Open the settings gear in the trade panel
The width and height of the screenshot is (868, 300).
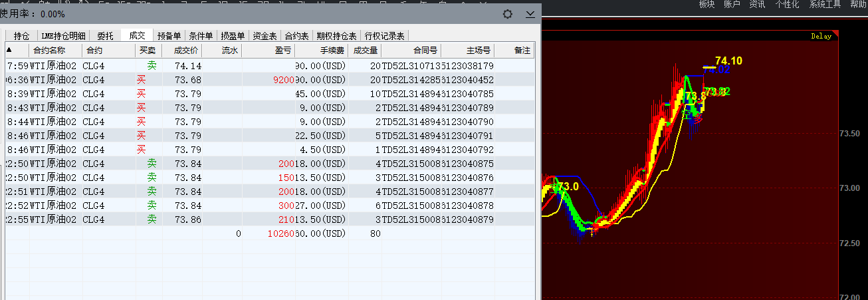pyautogui.click(x=508, y=13)
